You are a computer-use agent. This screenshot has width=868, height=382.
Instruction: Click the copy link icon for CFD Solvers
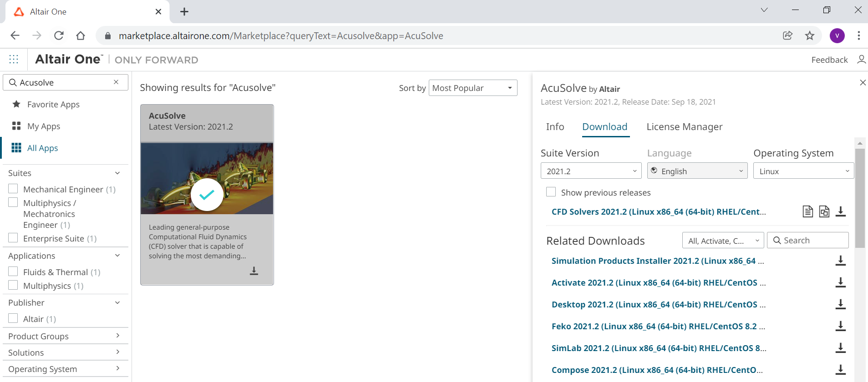(x=824, y=211)
